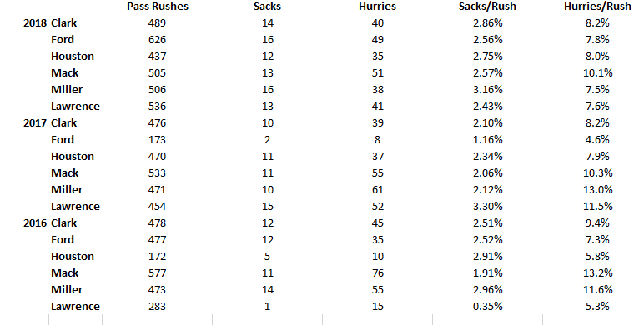Image resolution: width=644 pixels, height=325 pixels.
Task: Select 2016 Mack hurries value 76
Action: tap(377, 273)
